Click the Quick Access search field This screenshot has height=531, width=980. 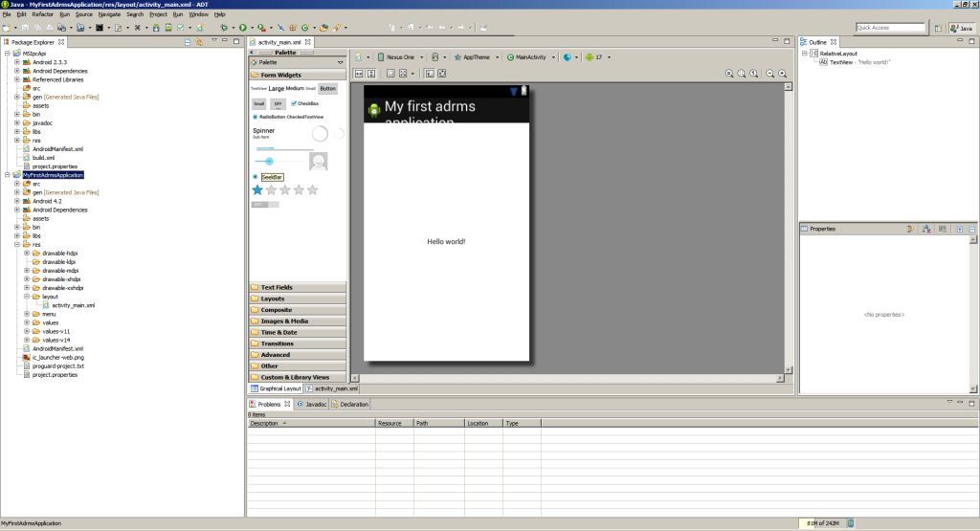(x=890, y=28)
